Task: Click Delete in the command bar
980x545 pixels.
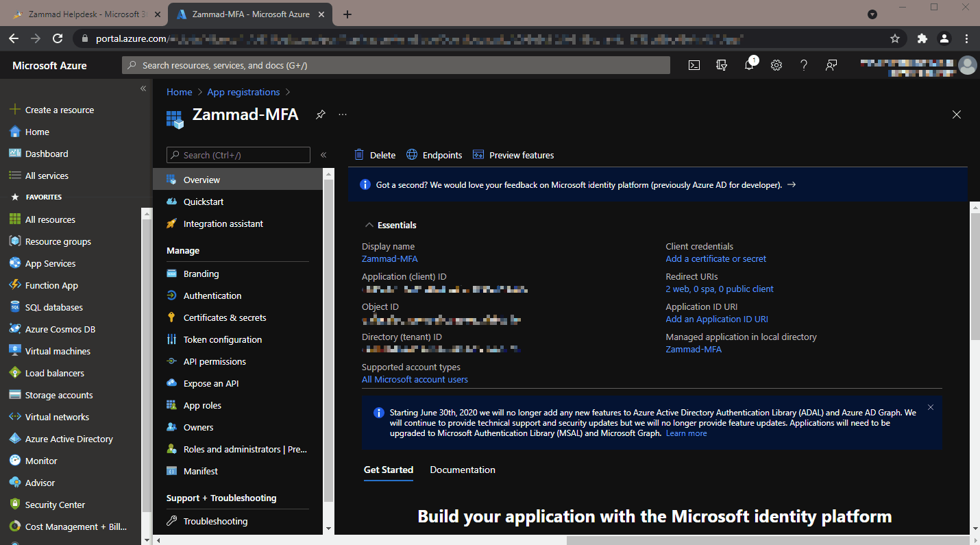Action: click(375, 155)
